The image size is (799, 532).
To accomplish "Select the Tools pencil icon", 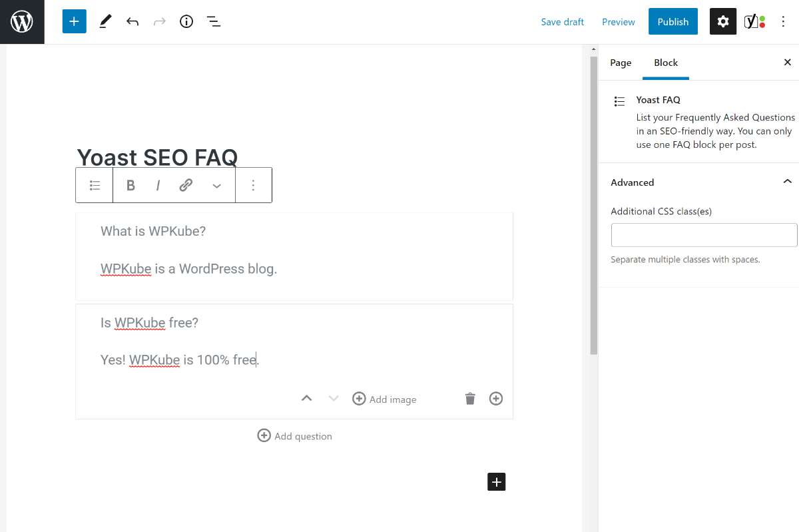I will [x=105, y=22].
